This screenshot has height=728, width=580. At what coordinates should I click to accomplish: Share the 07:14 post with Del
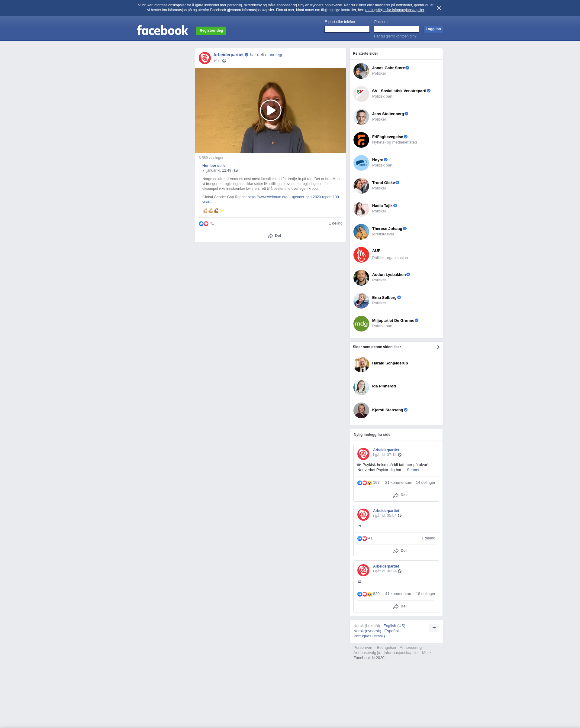pos(400,495)
